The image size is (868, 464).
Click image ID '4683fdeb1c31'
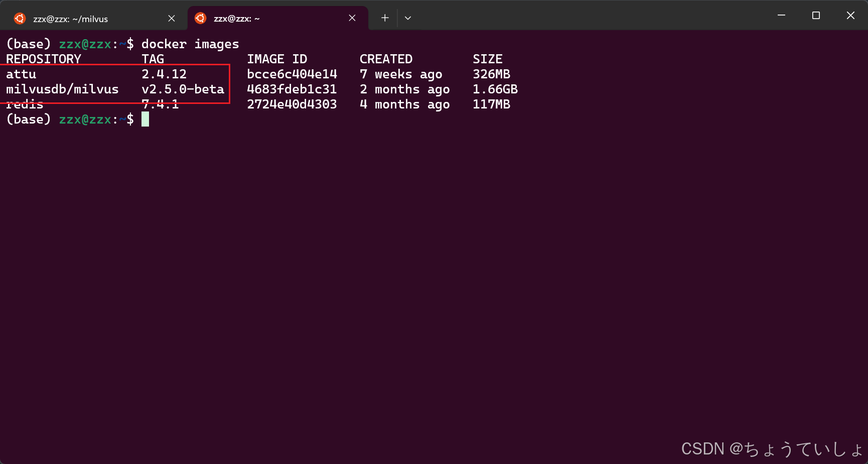(292, 89)
